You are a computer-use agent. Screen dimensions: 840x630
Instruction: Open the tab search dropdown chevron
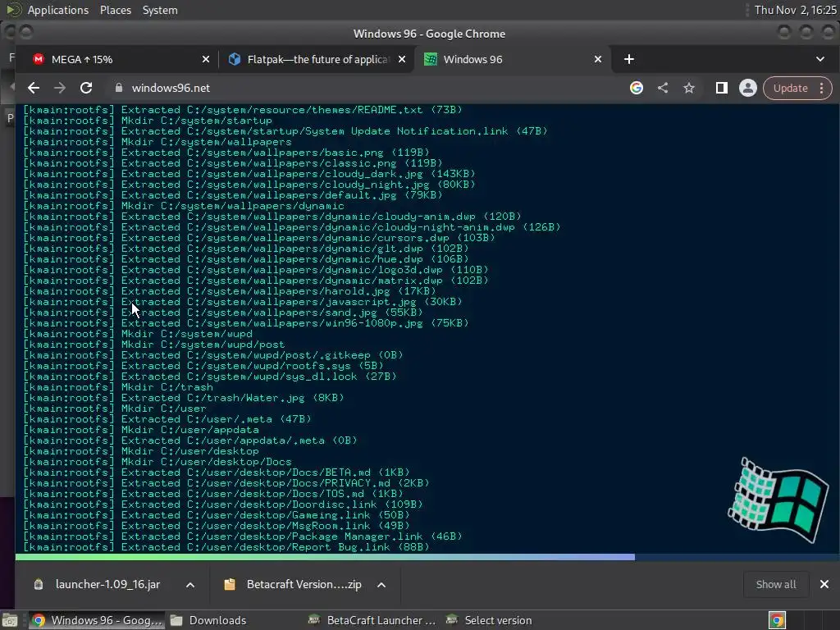coord(820,59)
